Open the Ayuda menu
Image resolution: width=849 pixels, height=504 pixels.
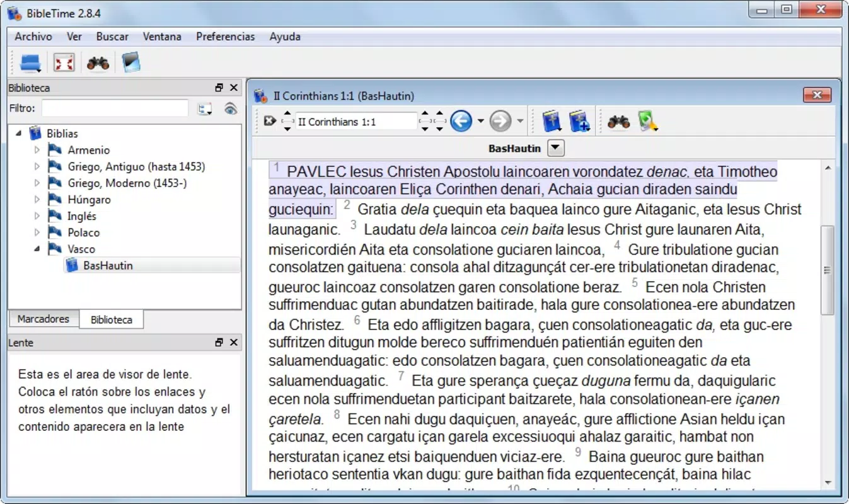(x=285, y=37)
